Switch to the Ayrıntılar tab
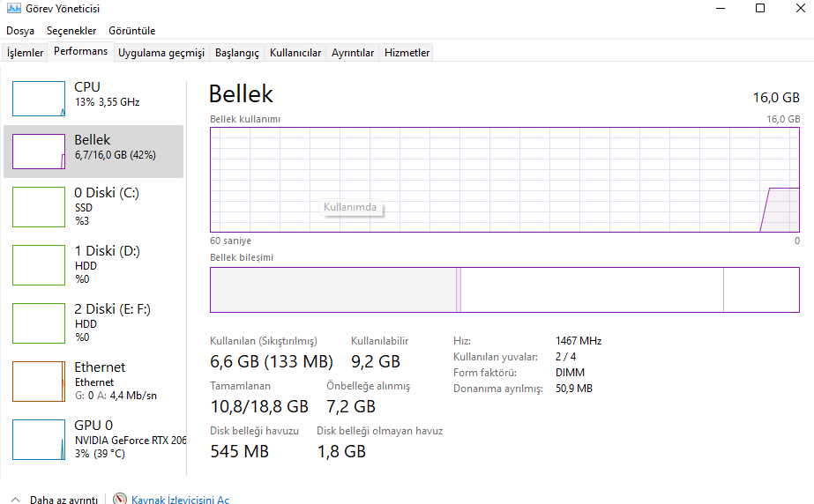This screenshot has height=504, width=814. pyautogui.click(x=353, y=53)
